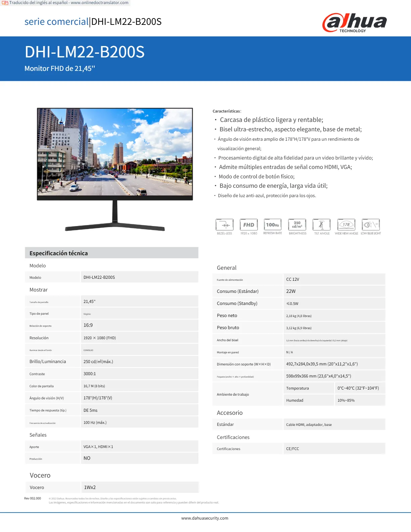
Task: Click the 'Rev 002.000' revision text
Action: click(33, 498)
